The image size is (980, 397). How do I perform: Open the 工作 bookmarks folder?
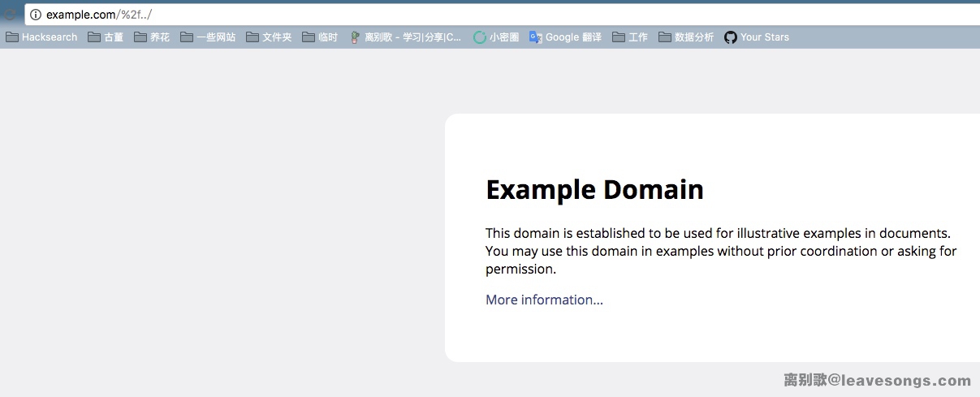click(x=630, y=37)
